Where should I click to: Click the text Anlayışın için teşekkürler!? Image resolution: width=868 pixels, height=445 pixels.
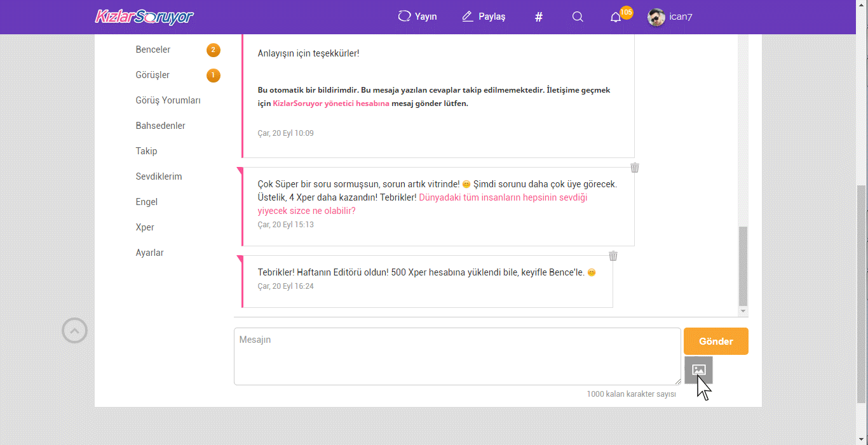pos(308,53)
